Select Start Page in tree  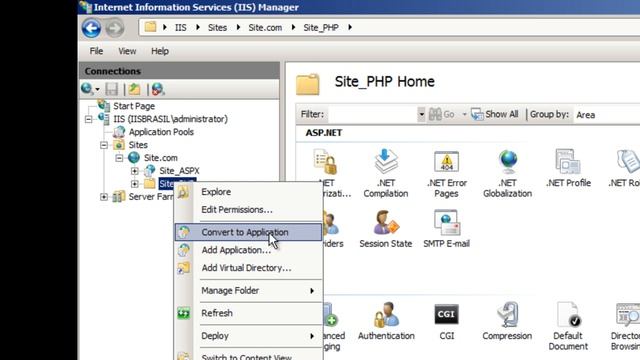134,106
